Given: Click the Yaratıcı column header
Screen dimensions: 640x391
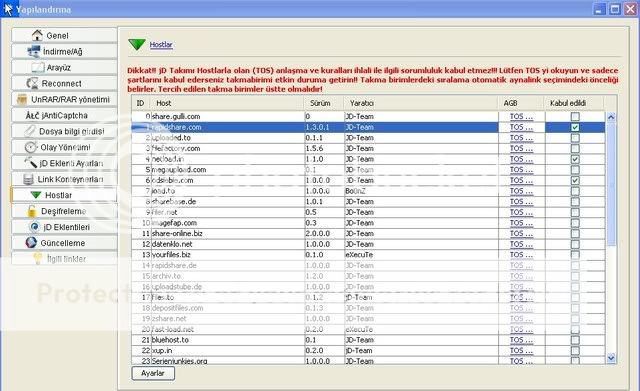Looking at the screenshot, I should point(421,103).
